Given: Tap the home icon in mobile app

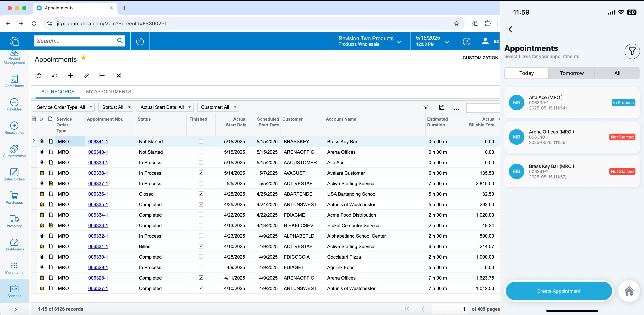Looking at the screenshot, I should pyautogui.click(x=629, y=291).
